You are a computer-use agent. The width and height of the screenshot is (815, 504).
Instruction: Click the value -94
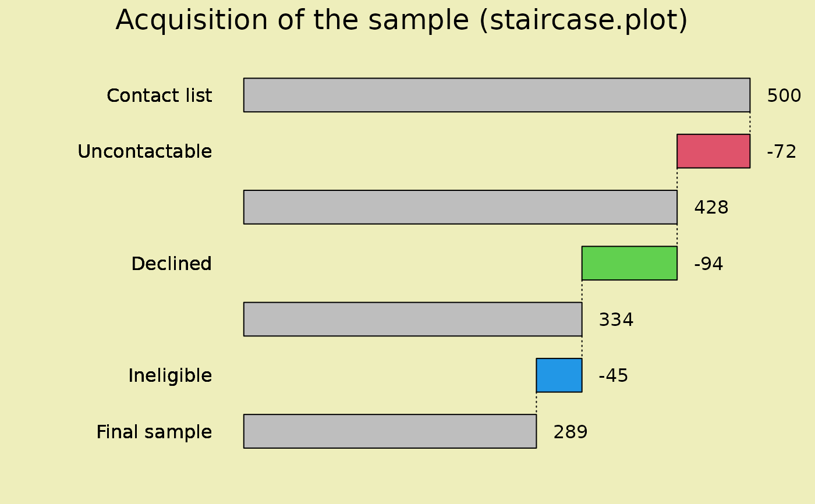click(708, 264)
